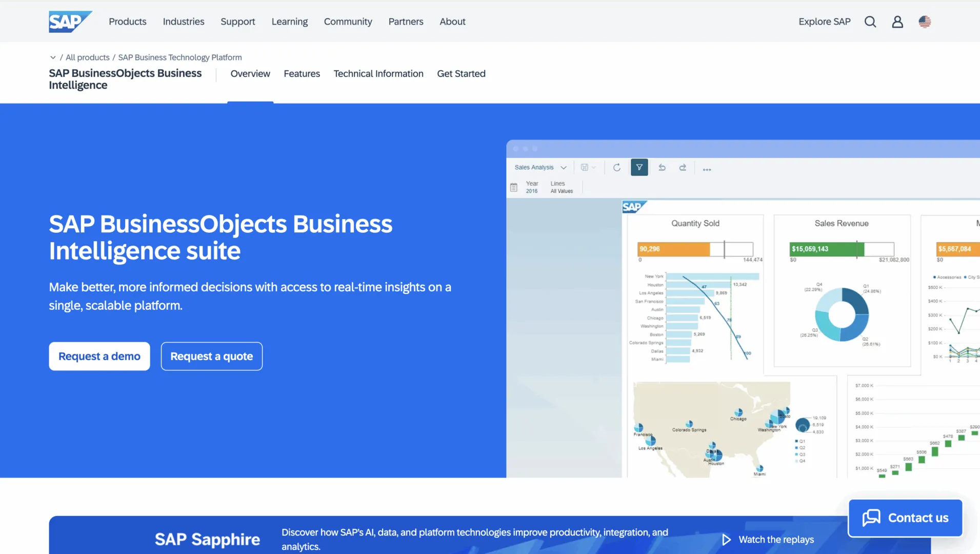Click the Quantity Sold 90,296 orange bar
Screen dimensions: 980x554
(673, 249)
